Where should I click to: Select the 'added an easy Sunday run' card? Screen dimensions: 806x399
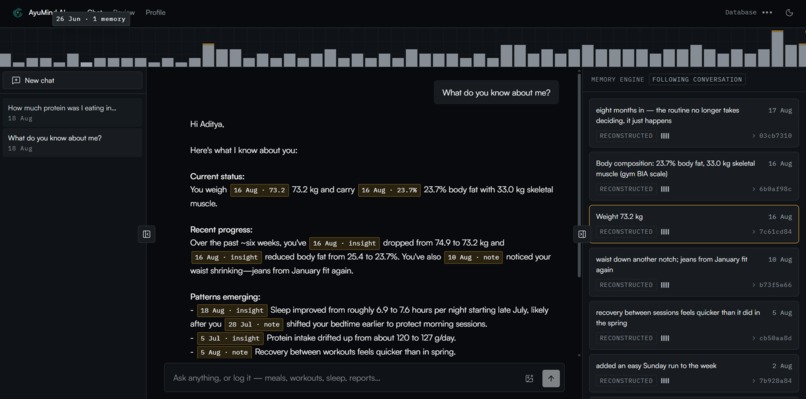pyautogui.click(x=693, y=373)
